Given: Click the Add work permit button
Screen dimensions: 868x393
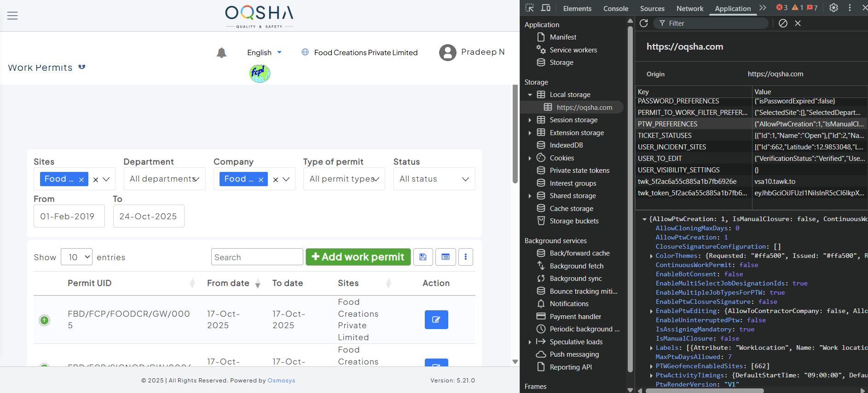Looking at the screenshot, I should (x=358, y=257).
